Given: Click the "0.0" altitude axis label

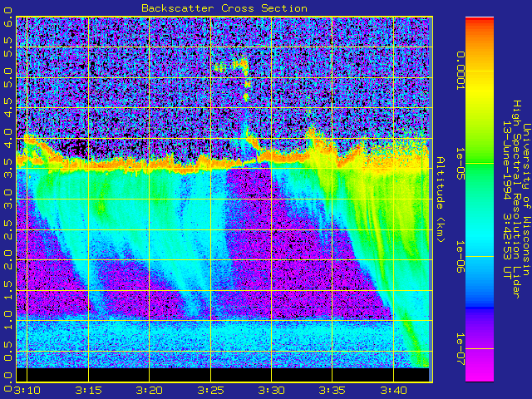Looking at the screenshot, I should 8,382.
